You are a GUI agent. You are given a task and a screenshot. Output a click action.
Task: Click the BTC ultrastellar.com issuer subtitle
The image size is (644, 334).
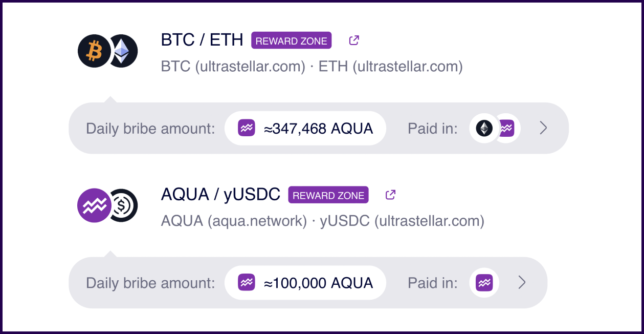tap(233, 67)
